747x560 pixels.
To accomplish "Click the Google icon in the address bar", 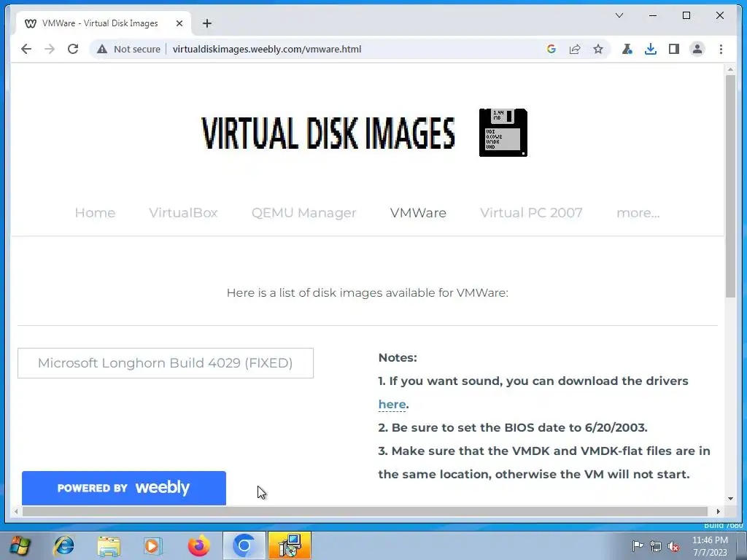I will tap(551, 49).
